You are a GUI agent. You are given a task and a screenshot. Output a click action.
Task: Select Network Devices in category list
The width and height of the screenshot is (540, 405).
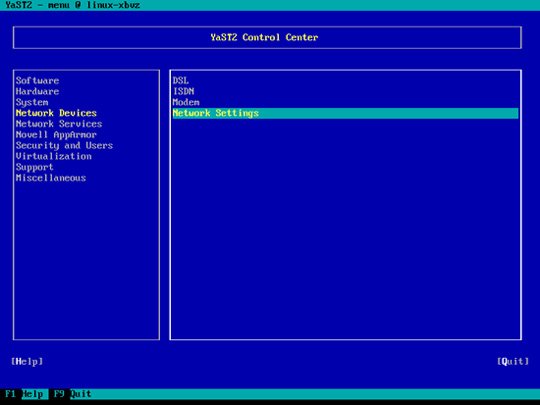point(56,113)
